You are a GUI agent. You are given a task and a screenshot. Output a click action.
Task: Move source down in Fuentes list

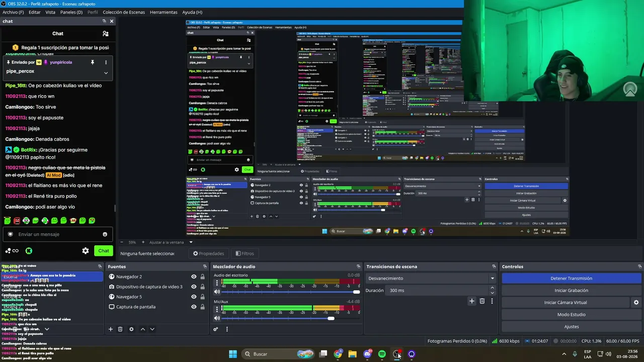[152, 329]
